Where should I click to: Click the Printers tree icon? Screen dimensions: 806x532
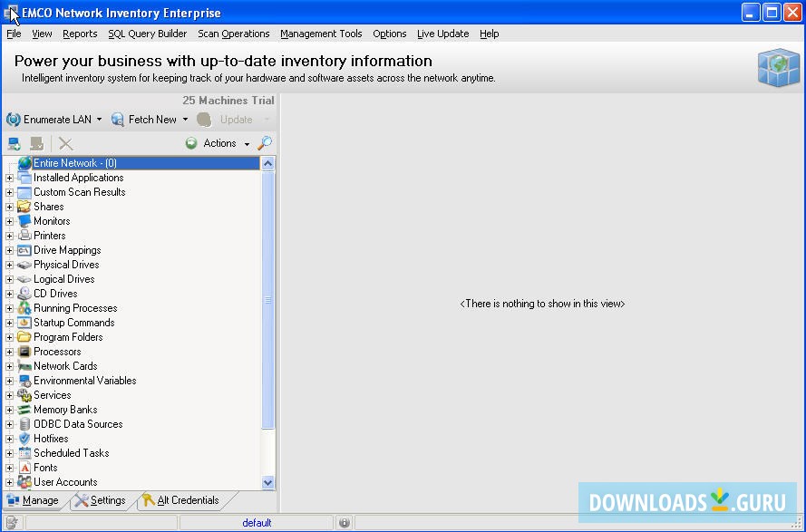[24, 236]
